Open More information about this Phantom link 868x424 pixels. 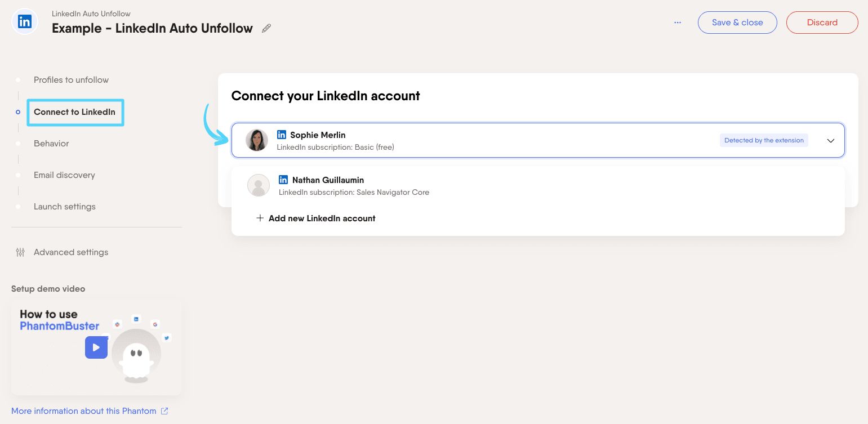[84, 411]
